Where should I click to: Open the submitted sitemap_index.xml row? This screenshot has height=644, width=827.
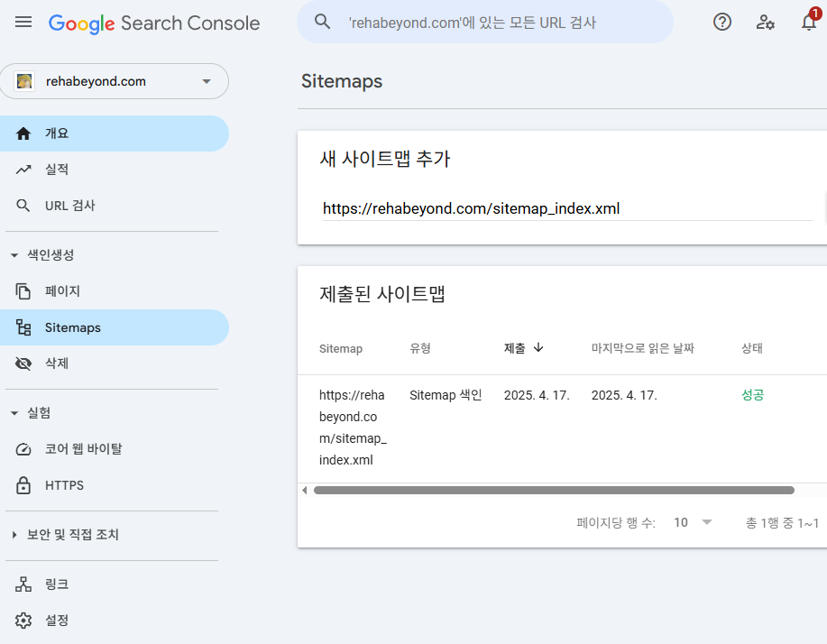562,428
